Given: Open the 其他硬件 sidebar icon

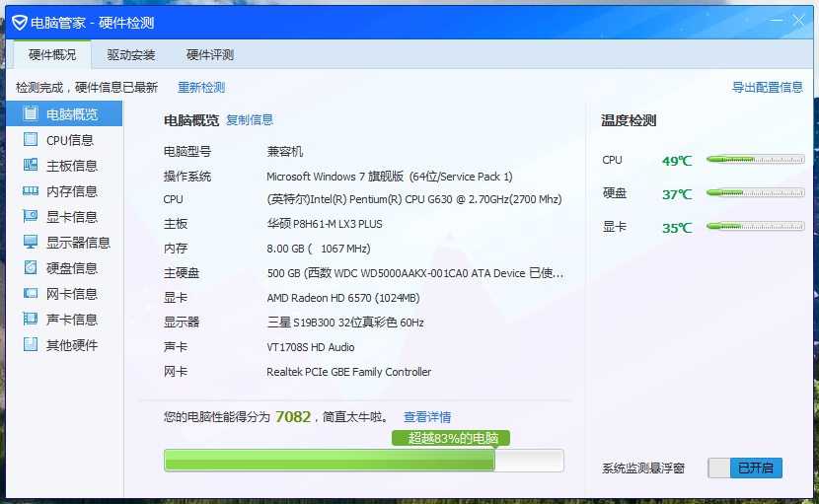Looking at the screenshot, I should [x=31, y=344].
